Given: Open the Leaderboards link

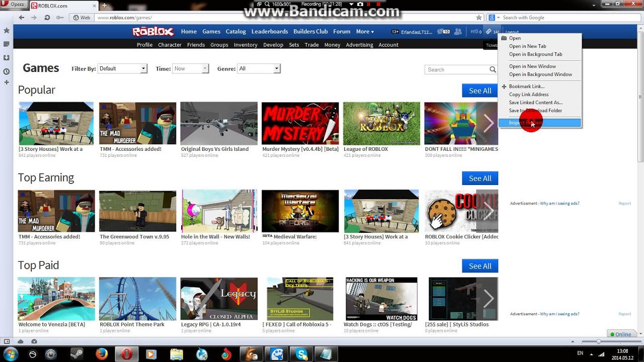Looking at the screenshot, I should (270, 32).
